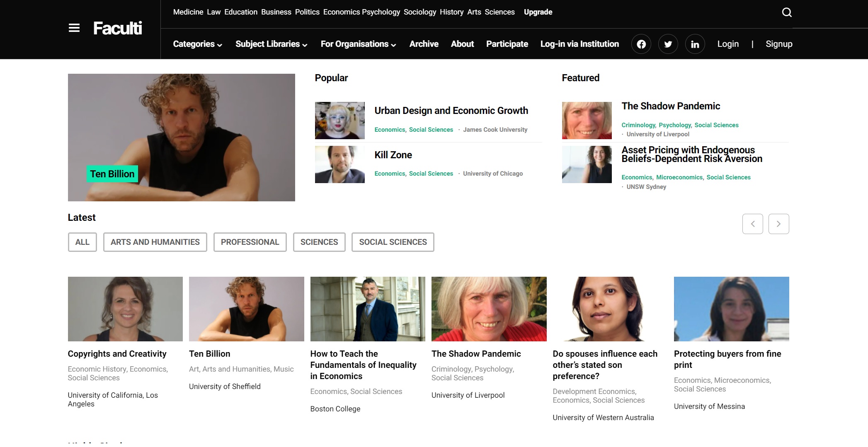Open the Copyrights and Creativity thumbnail

click(x=125, y=309)
